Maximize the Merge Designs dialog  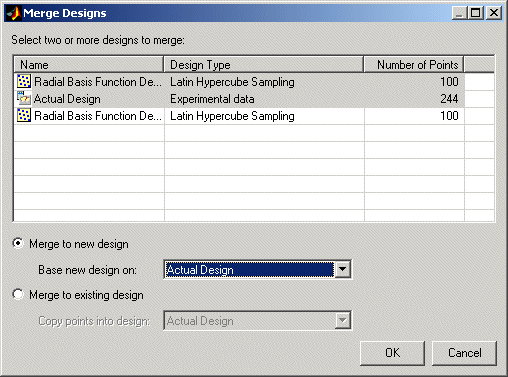tap(476, 13)
